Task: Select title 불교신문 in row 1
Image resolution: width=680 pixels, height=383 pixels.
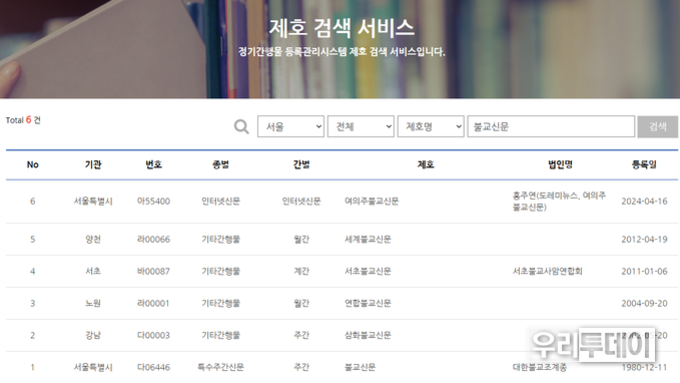Action: (x=360, y=367)
